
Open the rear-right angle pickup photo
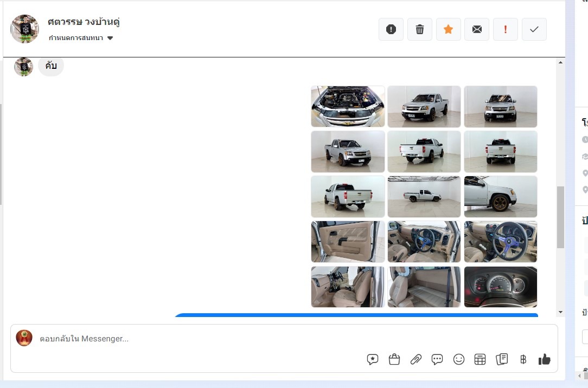[348, 196]
